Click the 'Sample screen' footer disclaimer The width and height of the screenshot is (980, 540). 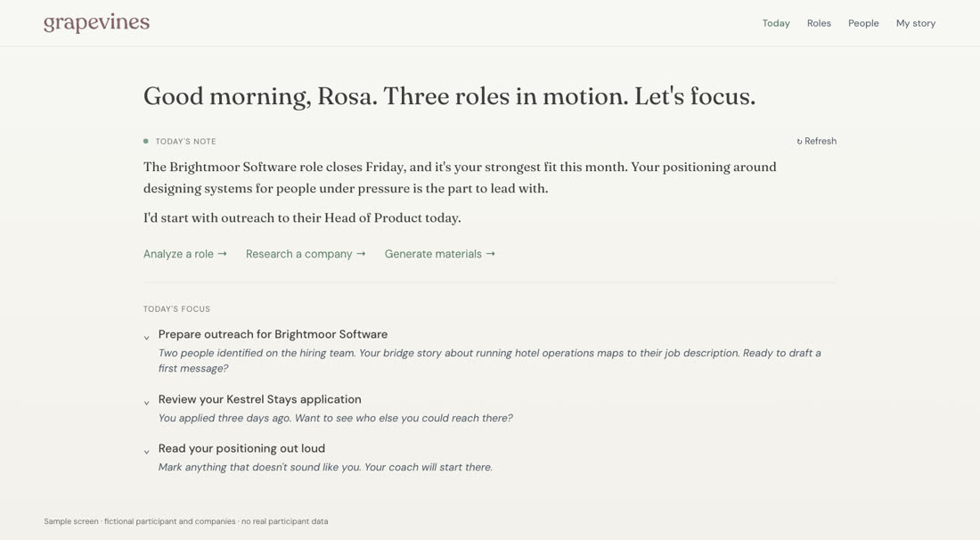185,521
